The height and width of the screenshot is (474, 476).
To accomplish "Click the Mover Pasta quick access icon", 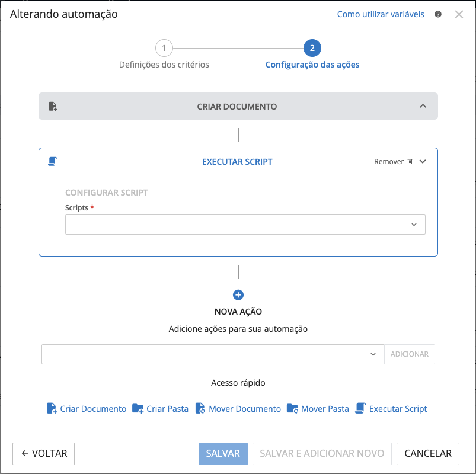I will [x=292, y=409].
